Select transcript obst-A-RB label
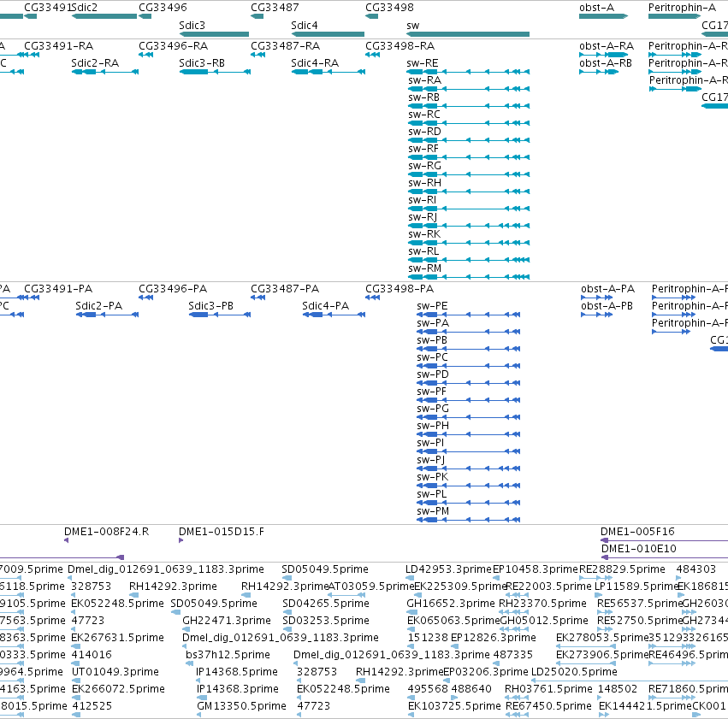The height and width of the screenshot is (719, 728). [x=606, y=63]
